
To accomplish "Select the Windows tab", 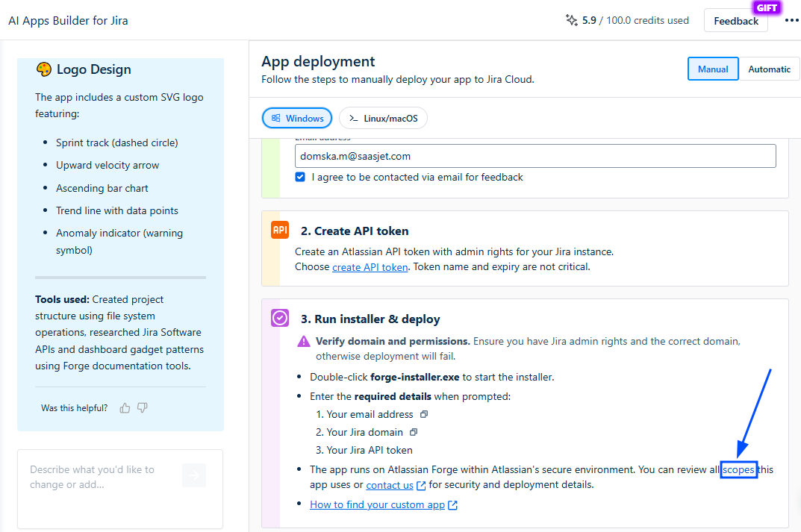I will (297, 118).
